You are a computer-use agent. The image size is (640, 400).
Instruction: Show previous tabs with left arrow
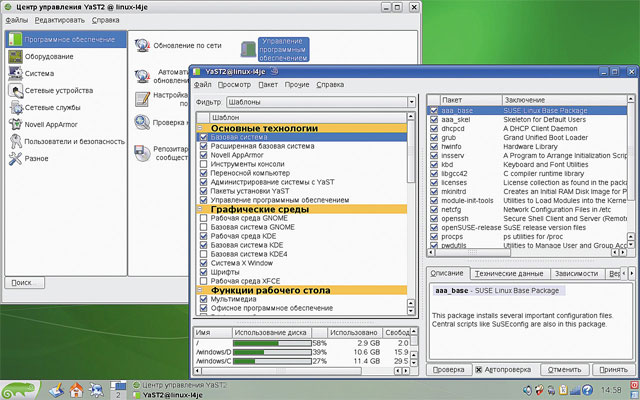tap(624, 273)
